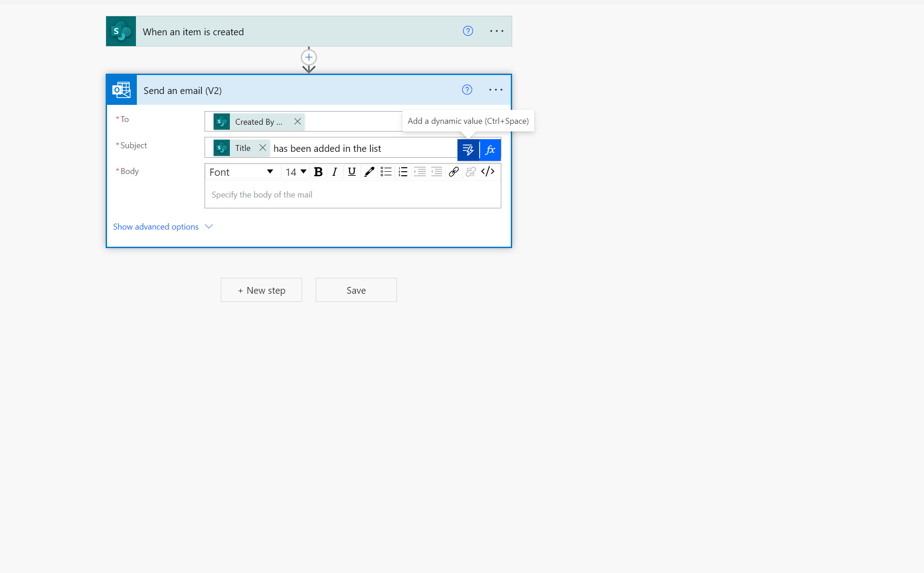Remove the Title token from Subject
The image size is (924, 573).
(x=262, y=148)
